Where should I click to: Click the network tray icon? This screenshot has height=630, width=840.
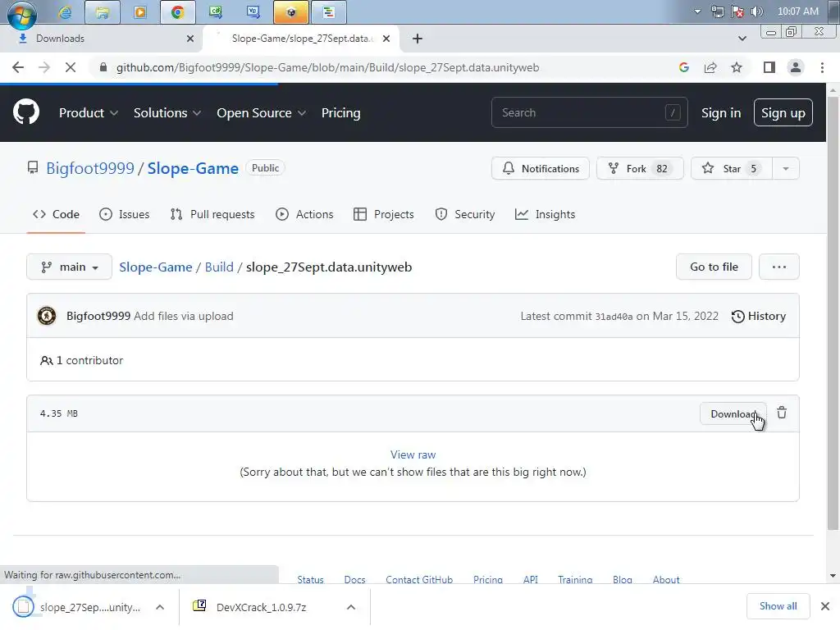(717, 11)
